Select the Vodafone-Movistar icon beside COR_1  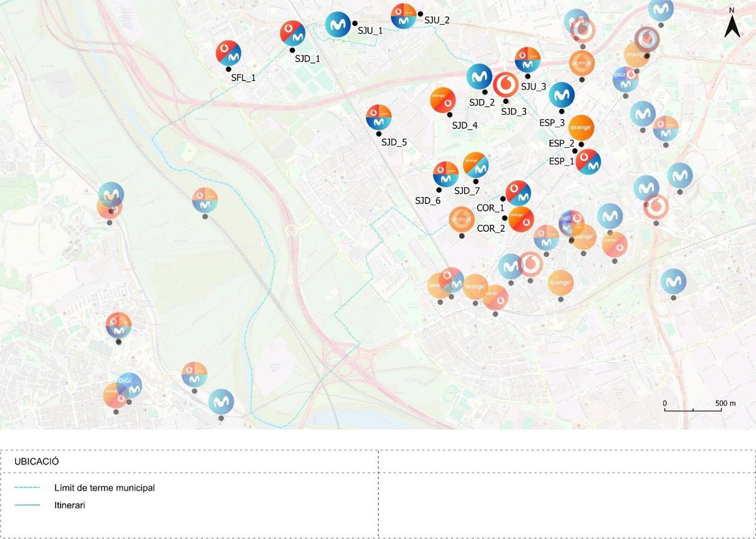pos(518,193)
